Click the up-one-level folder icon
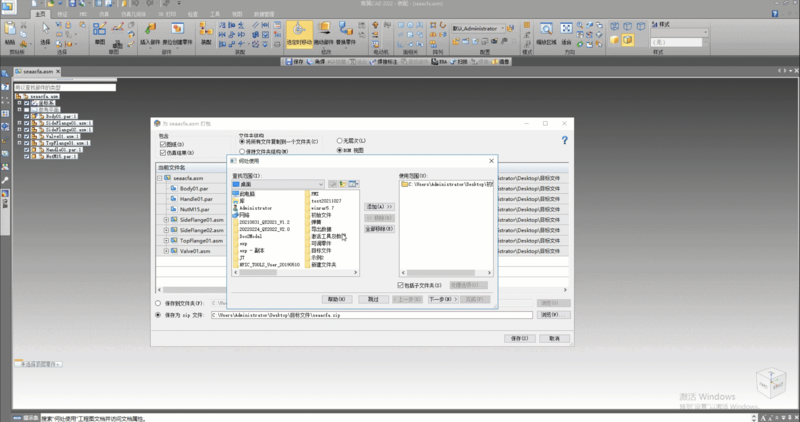800x422 pixels. (333, 184)
